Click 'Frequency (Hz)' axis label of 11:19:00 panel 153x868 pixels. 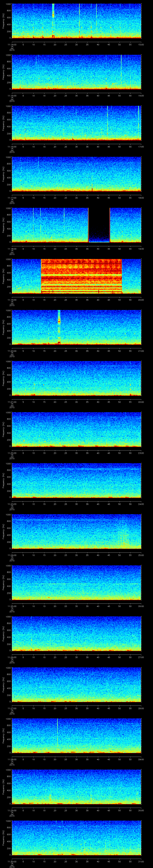pyautogui.click(x=3, y=276)
